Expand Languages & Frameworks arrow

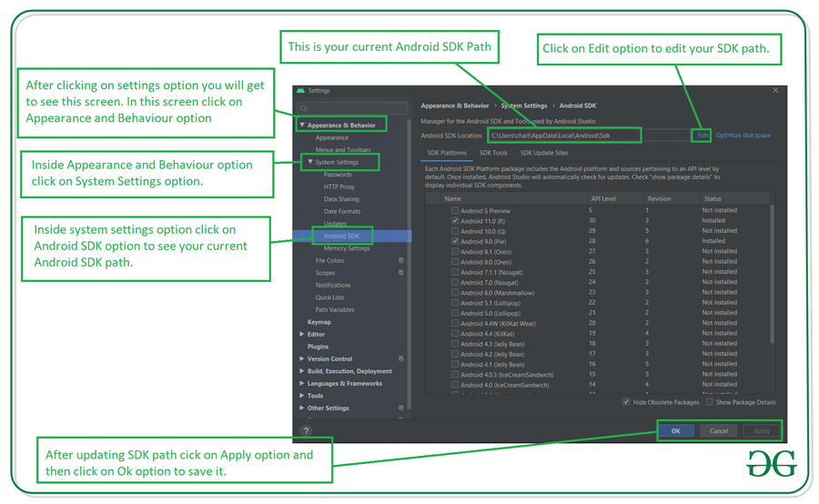tap(302, 383)
